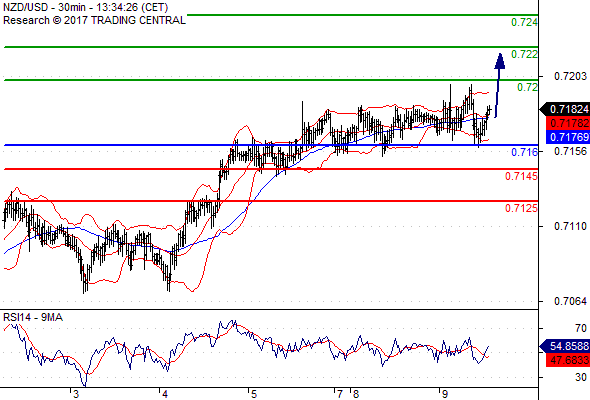Click the RSI 30 level label
This screenshot has width=590, height=400.
coord(581,377)
